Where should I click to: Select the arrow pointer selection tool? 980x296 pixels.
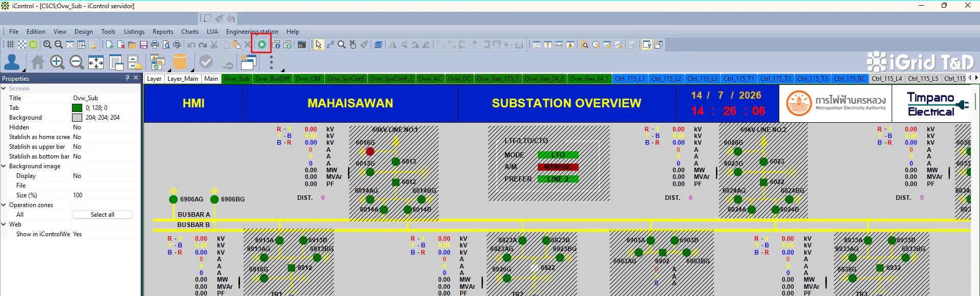pos(319,45)
